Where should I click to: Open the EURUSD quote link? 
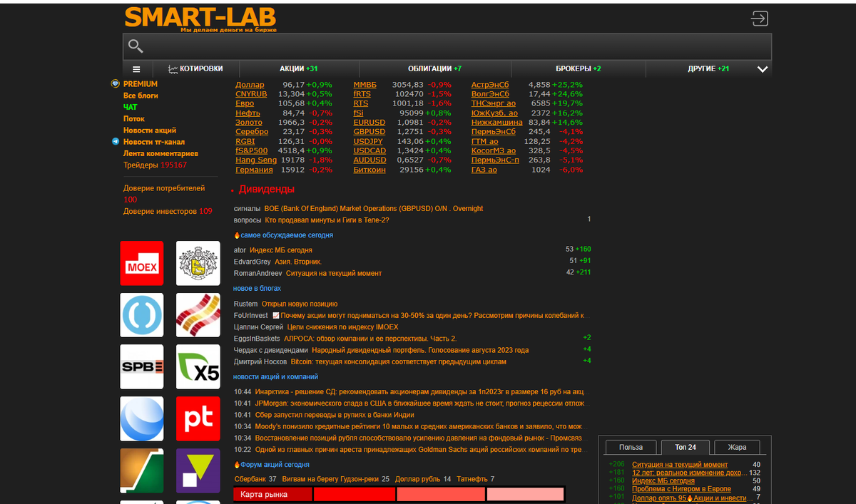click(370, 123)
